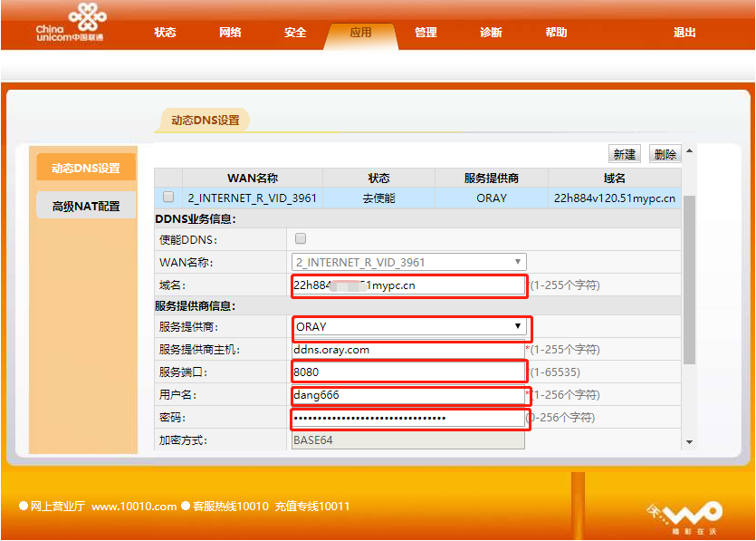Tick the checkbox for row 2_INTERNET_R_VID_3961
The height and width of the screenshot is (541, 756).
point(168,197)
